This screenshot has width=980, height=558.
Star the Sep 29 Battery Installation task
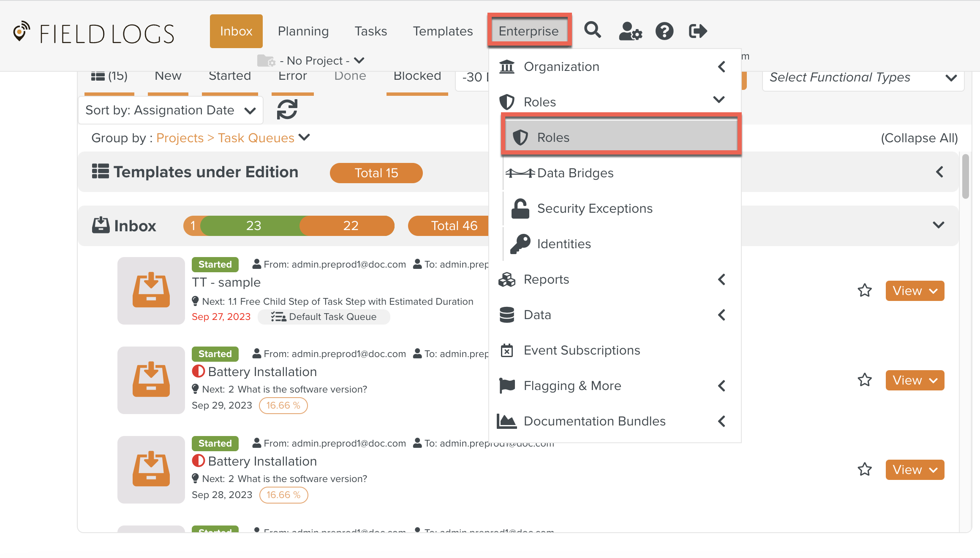865,380
